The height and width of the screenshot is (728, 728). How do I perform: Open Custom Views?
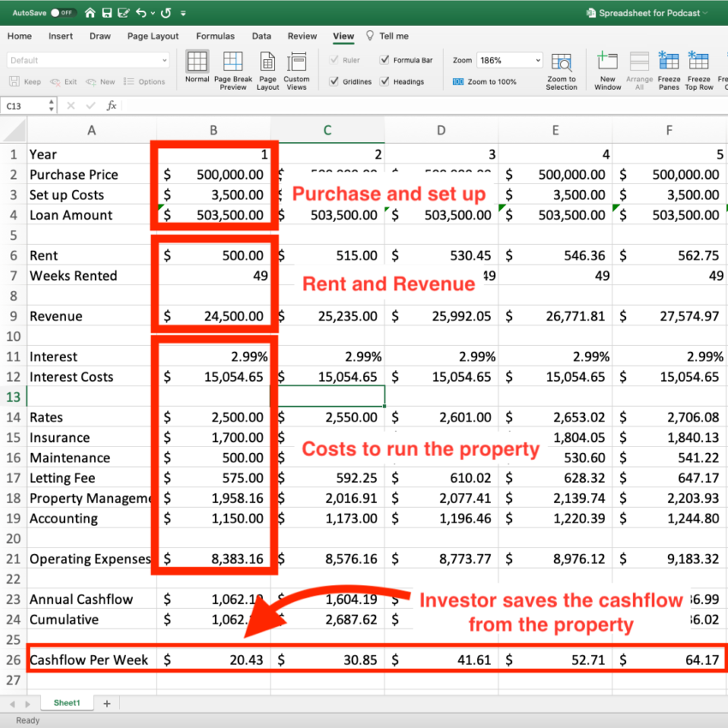(296, 70)
